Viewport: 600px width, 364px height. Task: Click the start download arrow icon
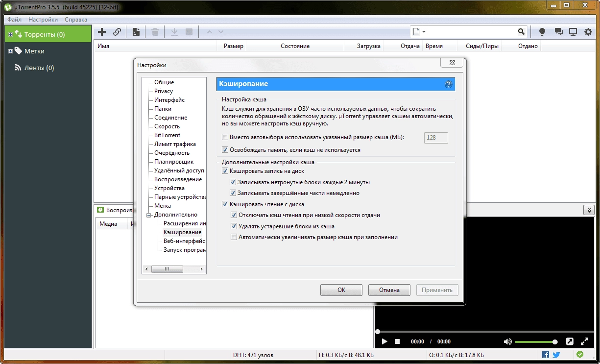[x=174, y=32]
